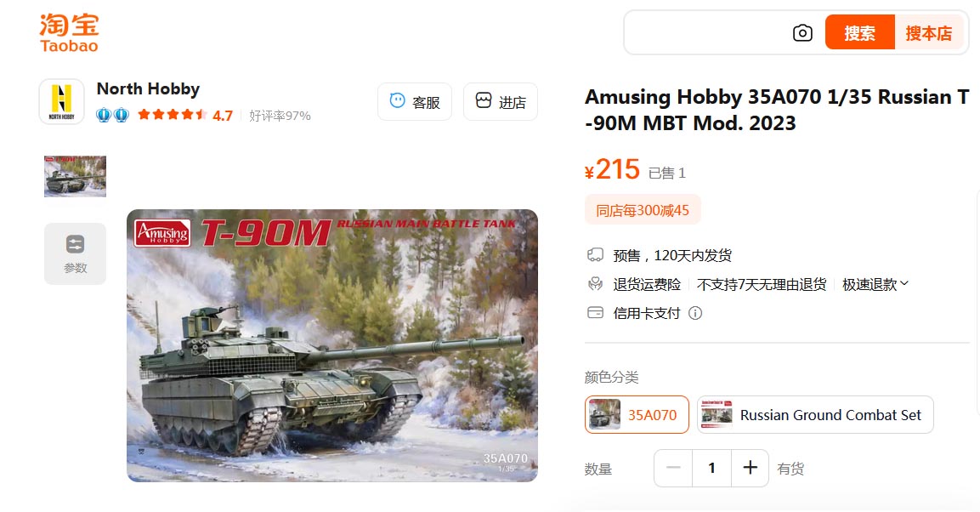Click the presale delivery truck icon
This screenshot has width=980, height=512.
[595, 255]
